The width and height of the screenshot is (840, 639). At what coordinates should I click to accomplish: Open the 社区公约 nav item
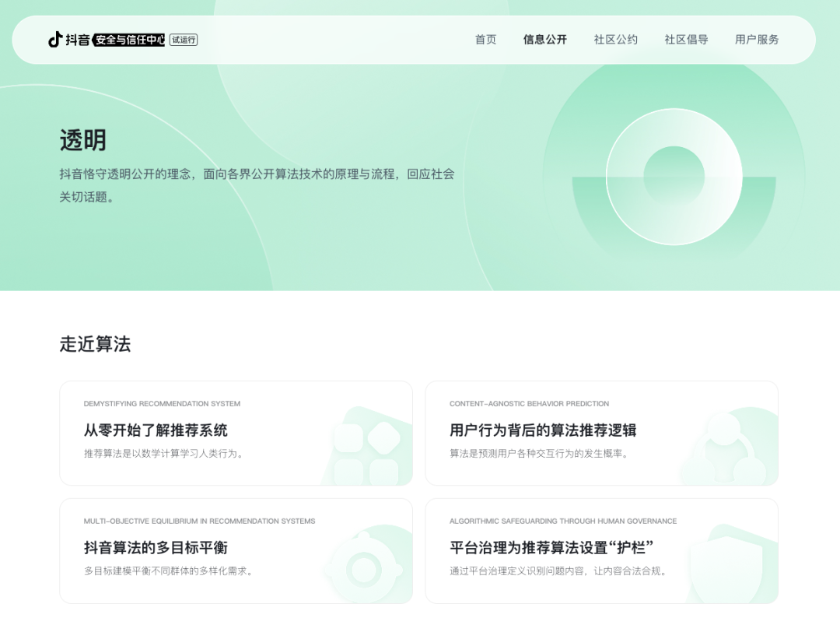point(615,40)
